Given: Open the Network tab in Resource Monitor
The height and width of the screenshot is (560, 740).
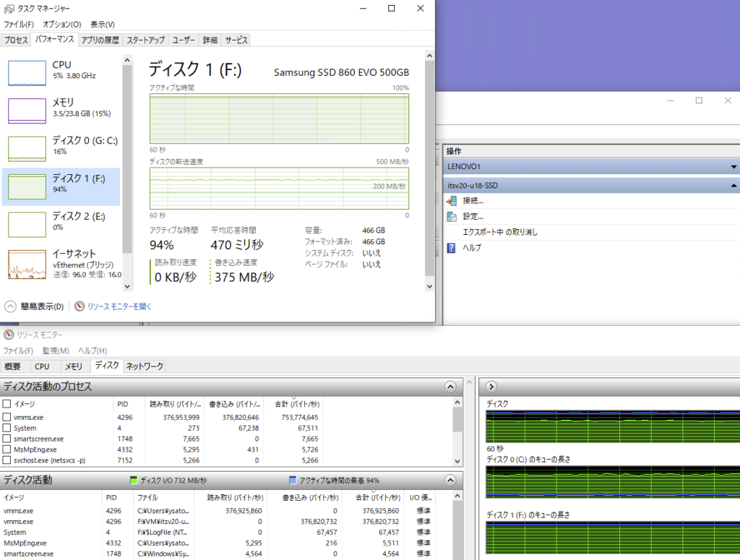Looking at the screenshot, I should click(x=145, y=366).
